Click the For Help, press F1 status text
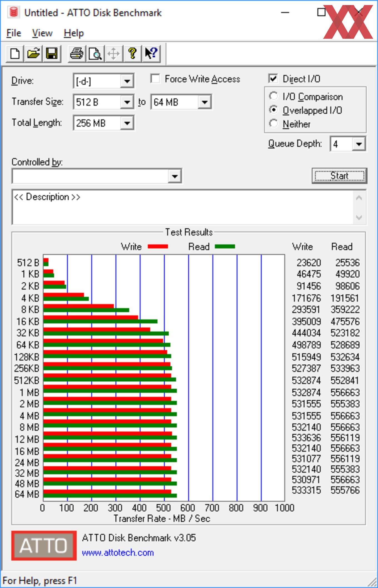Screen dimensions: 378x588 click(40, 581)
